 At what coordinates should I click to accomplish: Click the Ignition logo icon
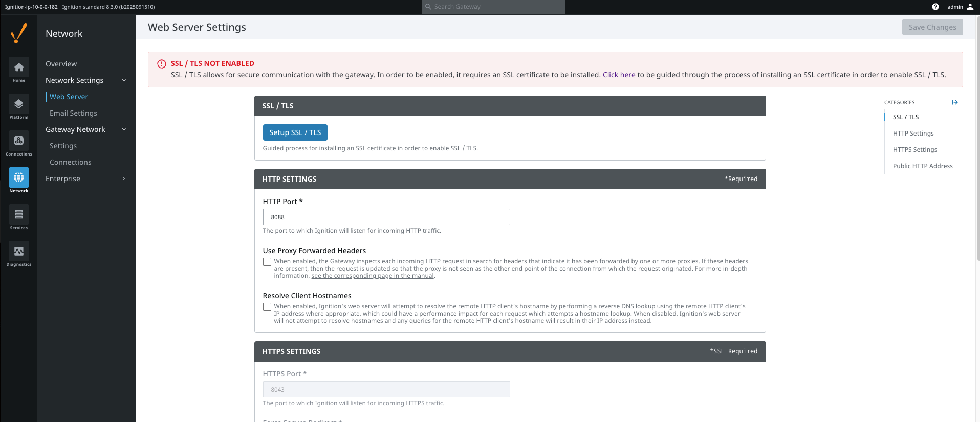coord(19,33)
